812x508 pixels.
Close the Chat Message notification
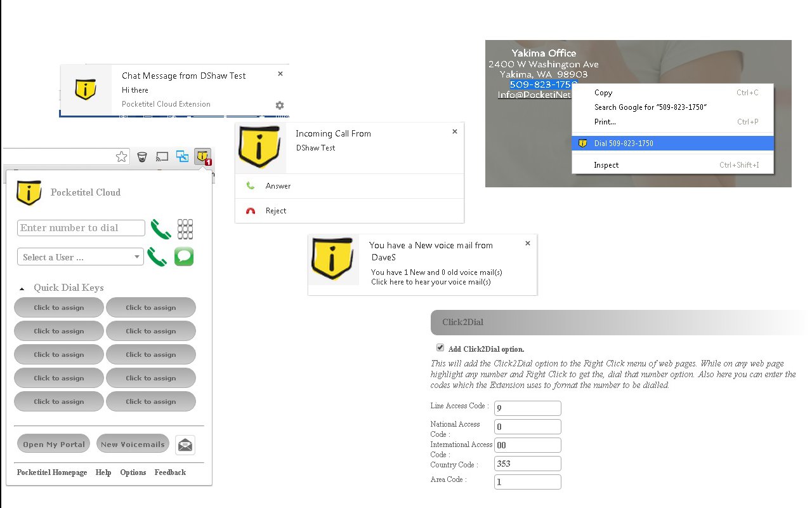pyautogui.click(x=280, y=74)
